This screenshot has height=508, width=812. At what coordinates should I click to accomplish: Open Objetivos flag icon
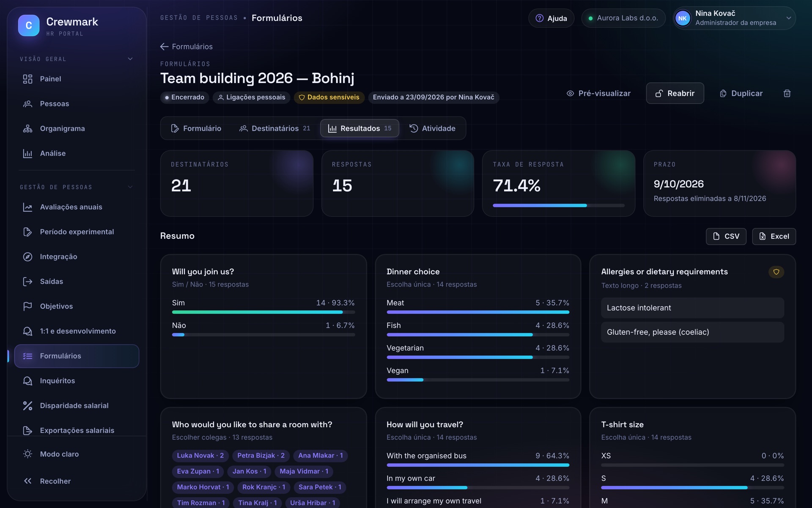pyautogui.click(x=27, y=306)
